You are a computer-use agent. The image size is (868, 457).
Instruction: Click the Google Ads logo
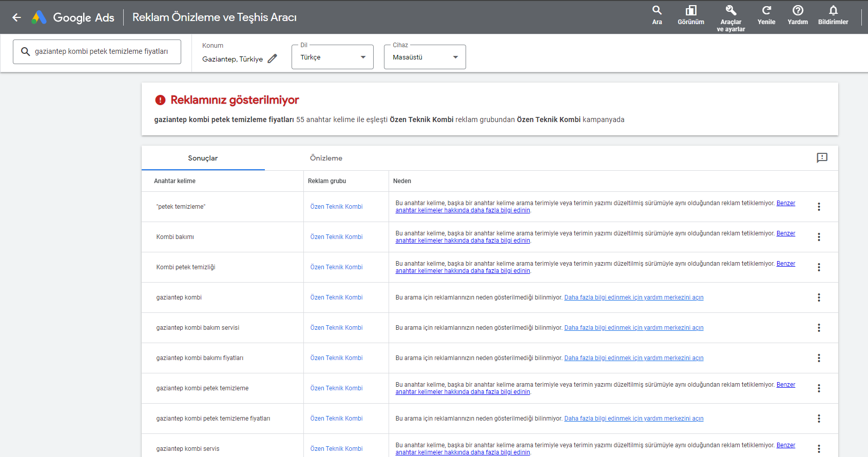click(x=73, y=17)
